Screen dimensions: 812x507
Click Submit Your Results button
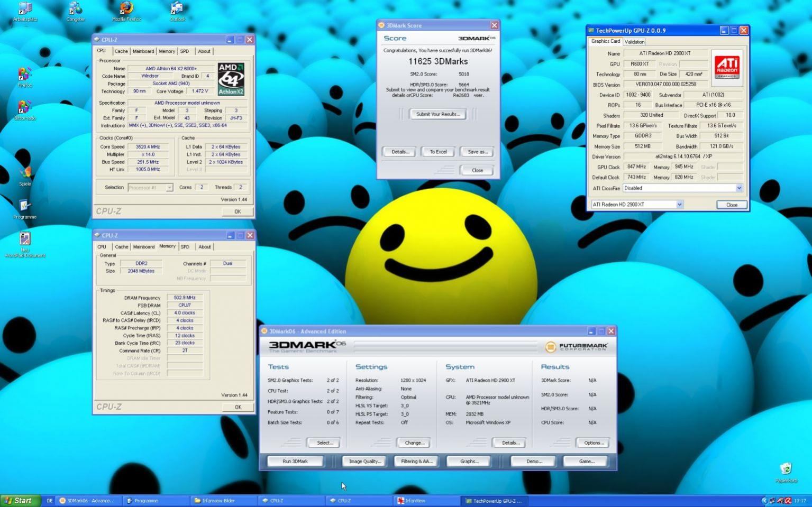[x=437, y=114]
